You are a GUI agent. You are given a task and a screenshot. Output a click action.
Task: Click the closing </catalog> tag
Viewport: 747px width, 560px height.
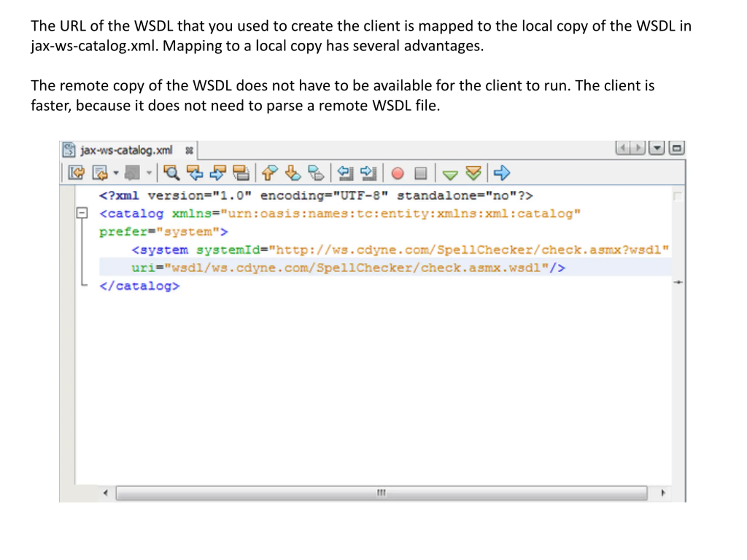[139, 286]
